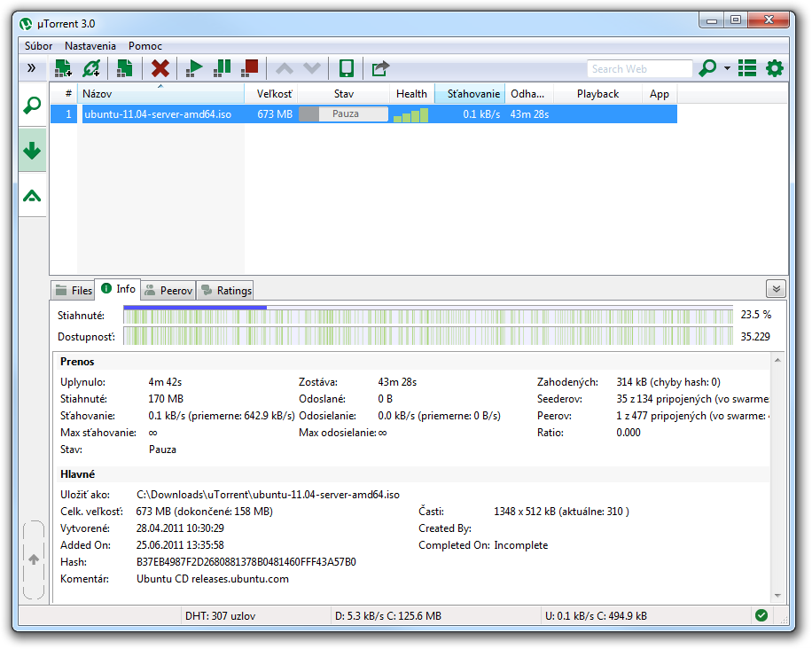Sort by the Stav column header
Image resolution: width=812 pixels, height=649 pixels.
tap(343, 94)
